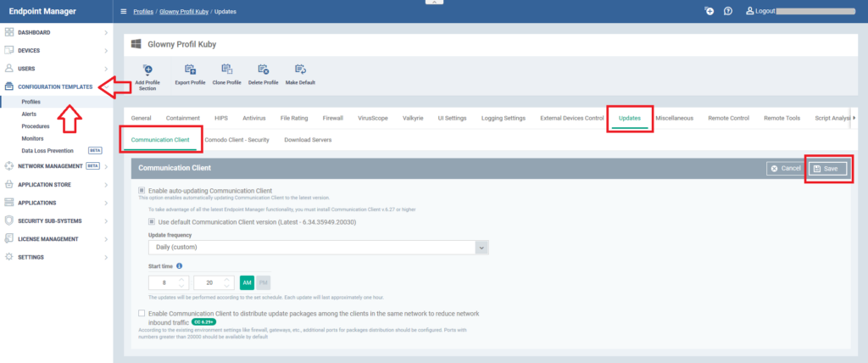Image resolution: width=868 pixels, height=363 pixels.
Task: Expand the Applications chevron
Action: [106, 203]
